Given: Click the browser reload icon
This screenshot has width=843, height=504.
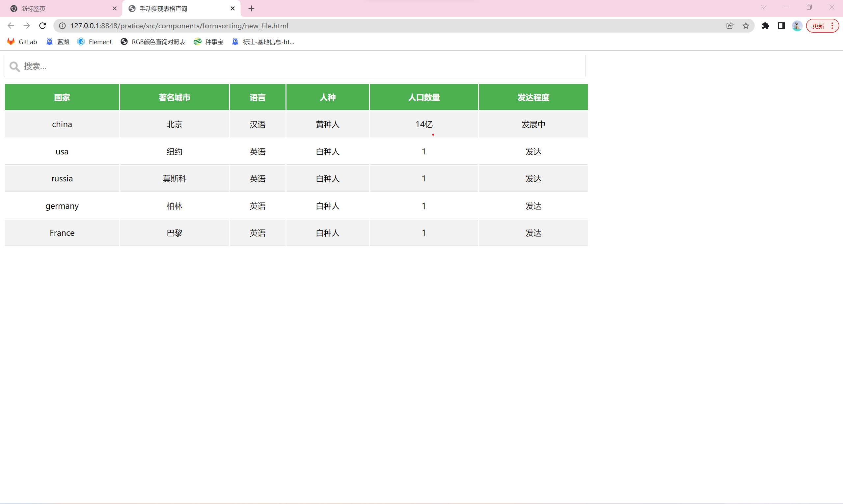Looking at the screenshot, I should click(x=42, y=26).
